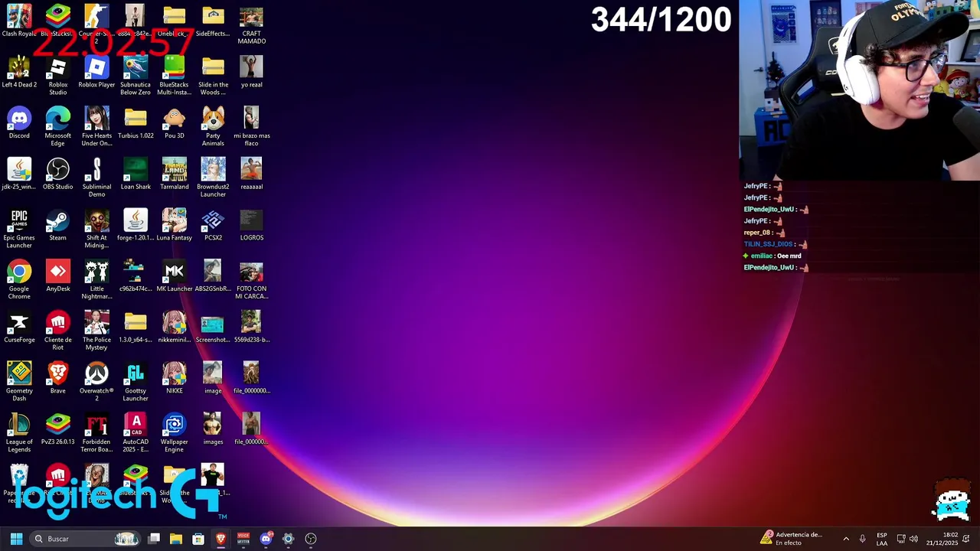This screenshot has width=980, height=551.
Task: Open The Police Mystery shortcut
Action: pos(96,331)
